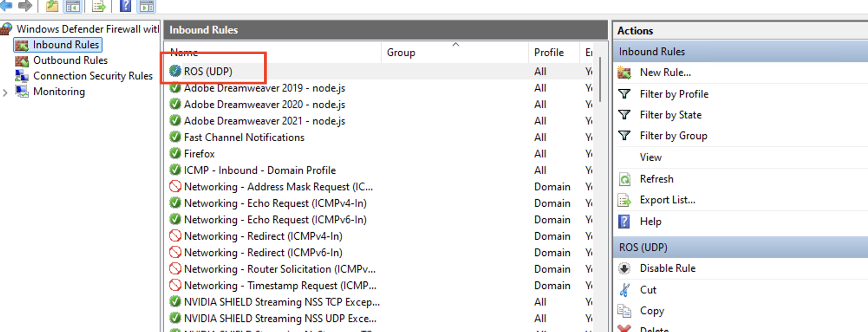Click the Export List icon in Actions
This screenshot has height=332, width=868.
[624, 200]
